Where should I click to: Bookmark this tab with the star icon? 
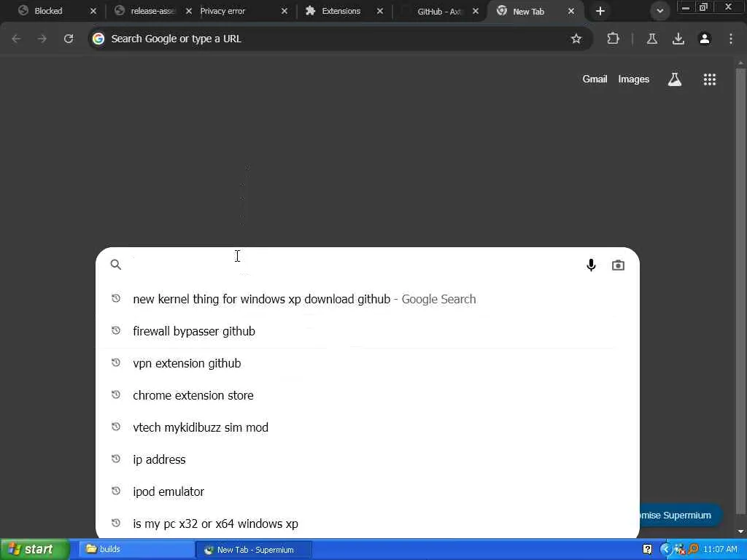coord(576,39)
